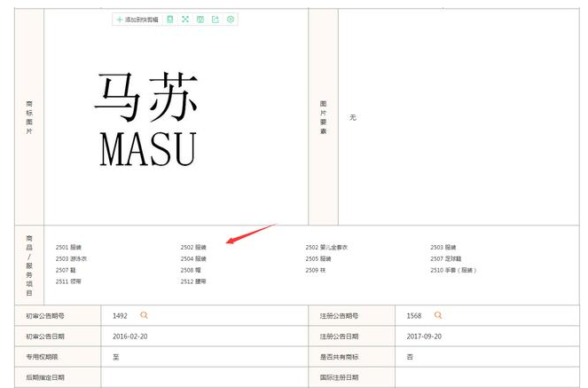Click the 初审公告日期 label
Viewport: 588px width, 388px height.
click(x=45, y=337)
